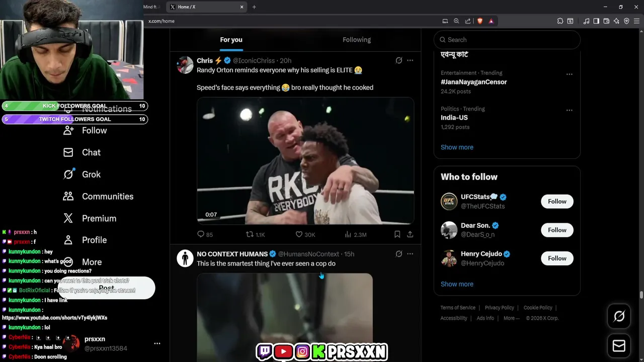Open Chat in X sidebar

click(x=82, y=152)
